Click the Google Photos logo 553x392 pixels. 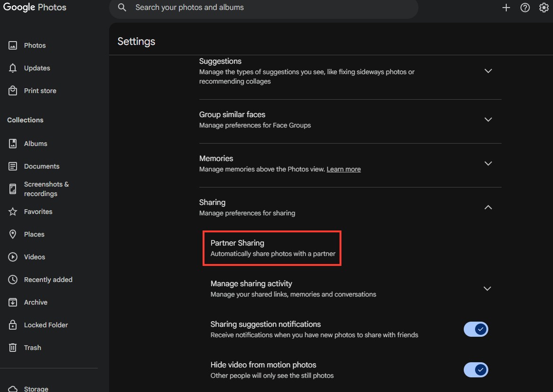tap(34, 8)
